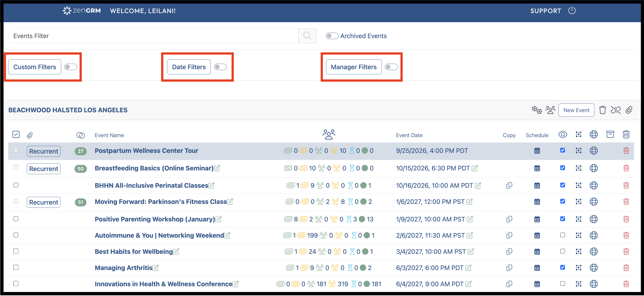644x296 pixels.
Task: Toggle the Archived Events switch
Action: 332,36
